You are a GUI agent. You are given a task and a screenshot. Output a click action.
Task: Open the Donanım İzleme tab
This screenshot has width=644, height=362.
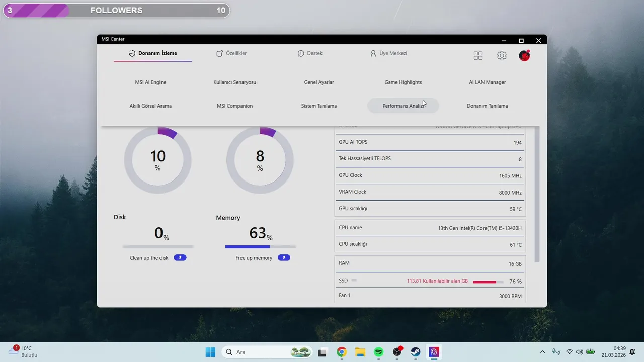click(x=153, y=53)
